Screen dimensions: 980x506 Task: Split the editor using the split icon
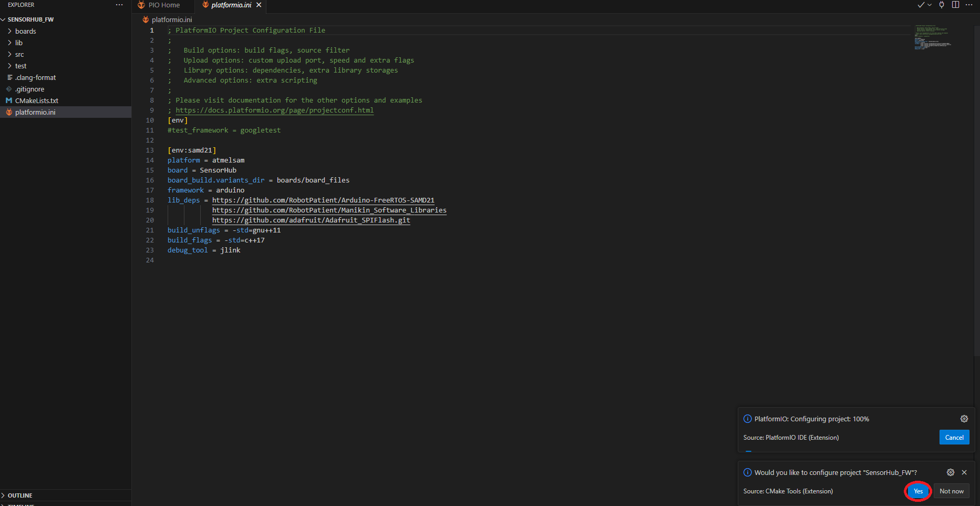955,5
